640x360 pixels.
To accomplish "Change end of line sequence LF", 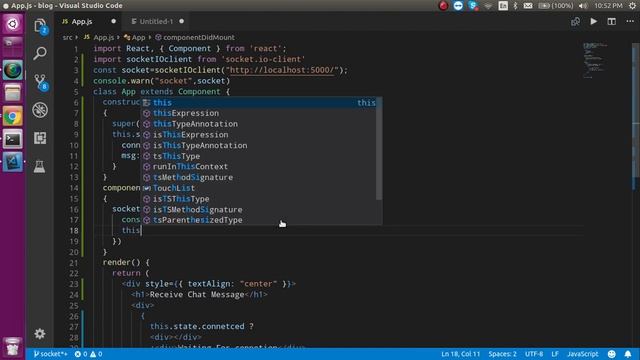I will click(555, 354).
